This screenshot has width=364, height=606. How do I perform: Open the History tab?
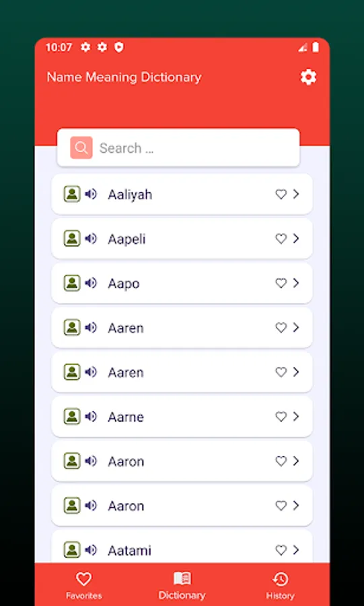(x=281, y=585)
